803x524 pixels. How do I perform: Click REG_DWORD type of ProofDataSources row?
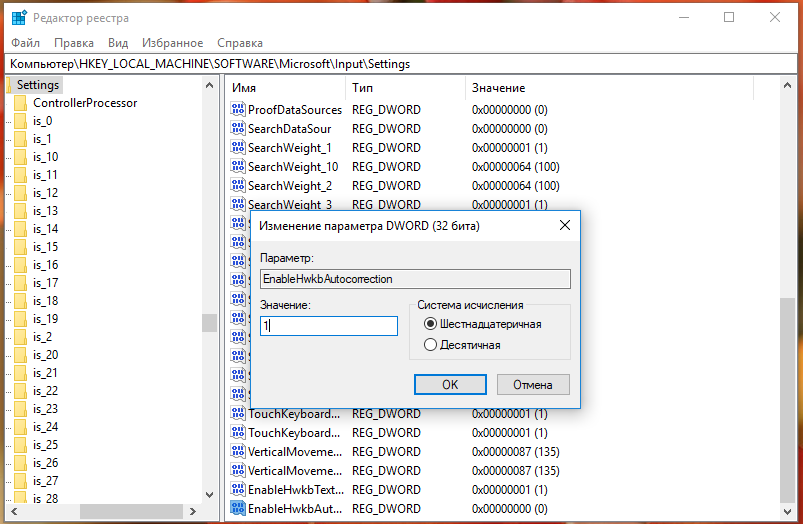(386, 110)
